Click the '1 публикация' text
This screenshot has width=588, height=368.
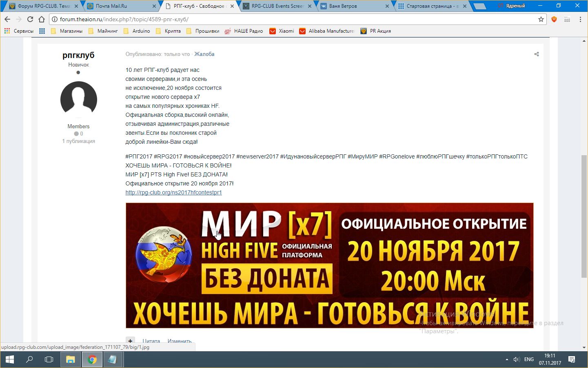[x=79, y=141]
